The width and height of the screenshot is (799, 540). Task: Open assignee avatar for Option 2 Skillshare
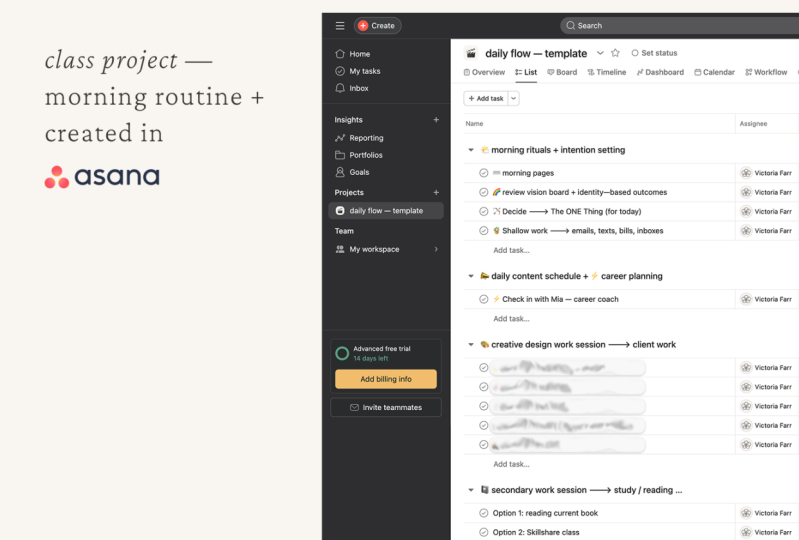pos(746,532)
